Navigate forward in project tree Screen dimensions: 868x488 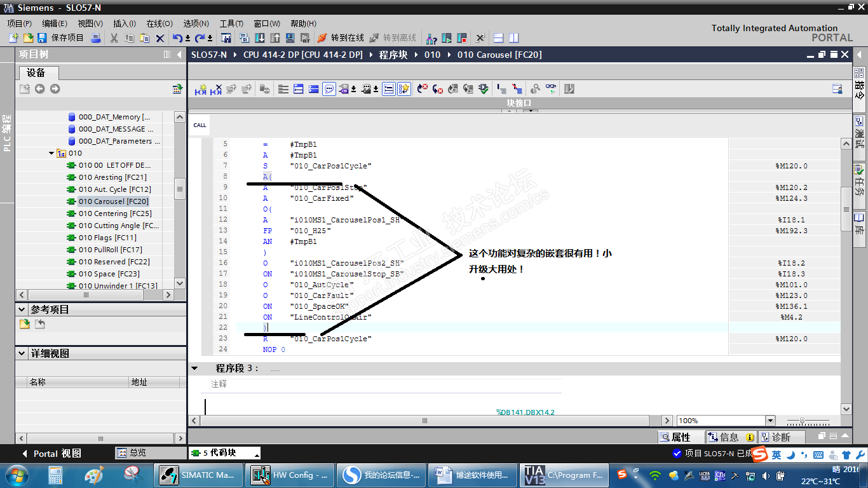tap(55, 89)
